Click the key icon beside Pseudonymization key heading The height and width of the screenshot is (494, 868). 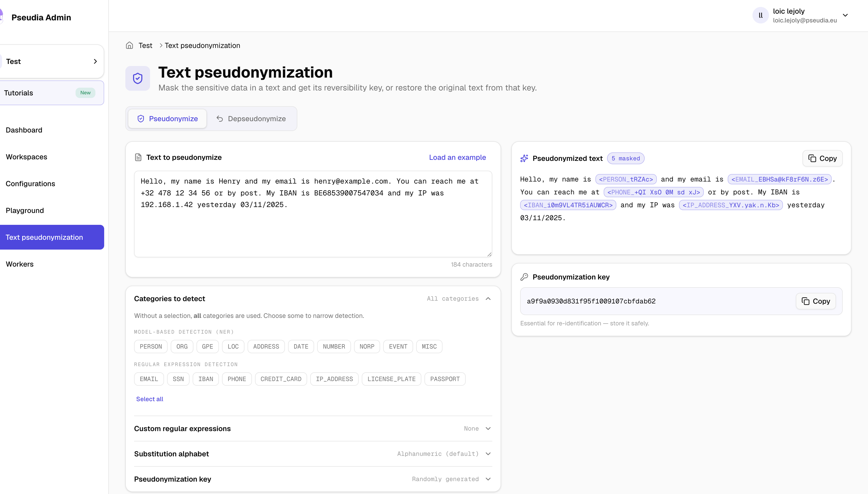(x=524, y=277)
